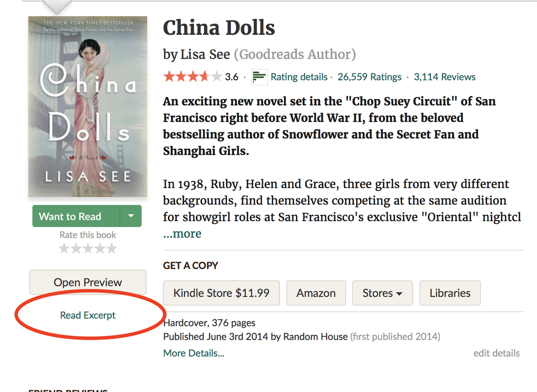Open the Read Excerpt link

88,315
